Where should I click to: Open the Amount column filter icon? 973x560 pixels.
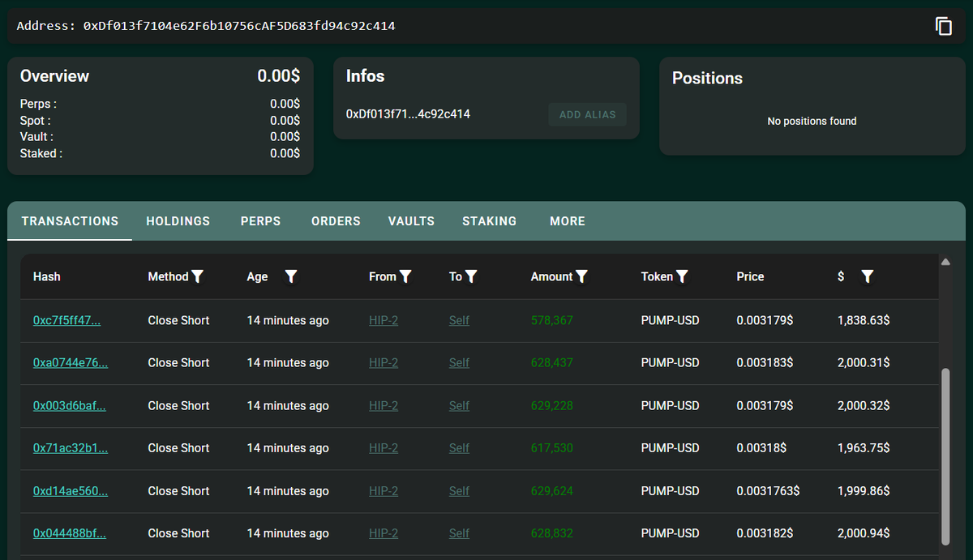click(581, 276)
